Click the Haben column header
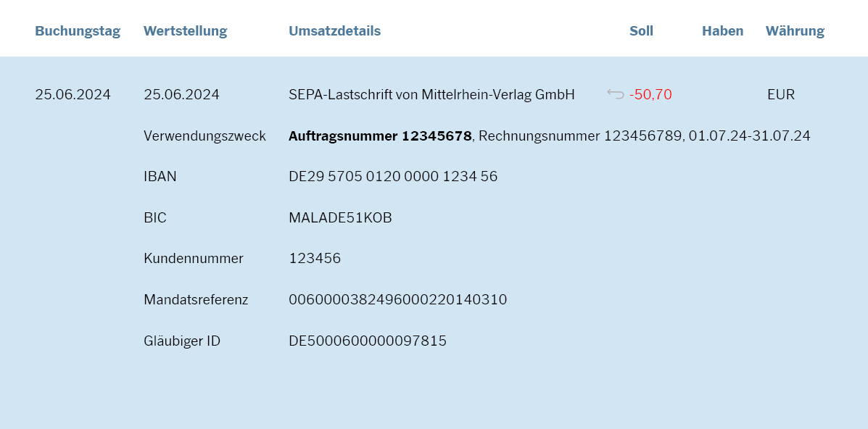Image resolution: width=868 pixels, height=429 pixels. (722, 31)
